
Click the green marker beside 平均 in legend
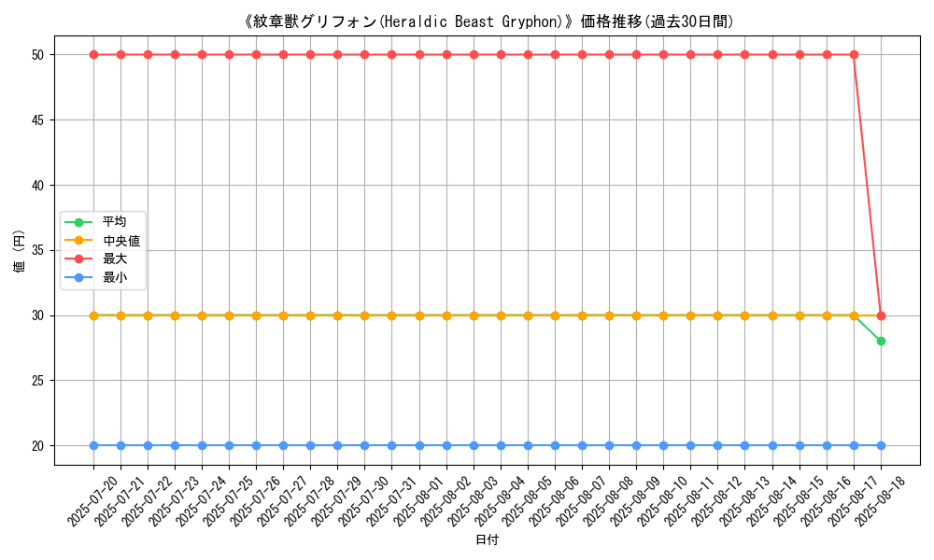[x=78, y=222]
